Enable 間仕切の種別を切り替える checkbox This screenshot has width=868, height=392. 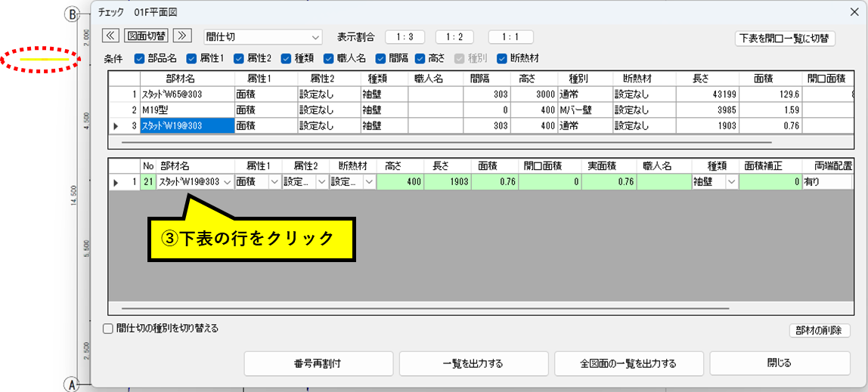[108, 329]
